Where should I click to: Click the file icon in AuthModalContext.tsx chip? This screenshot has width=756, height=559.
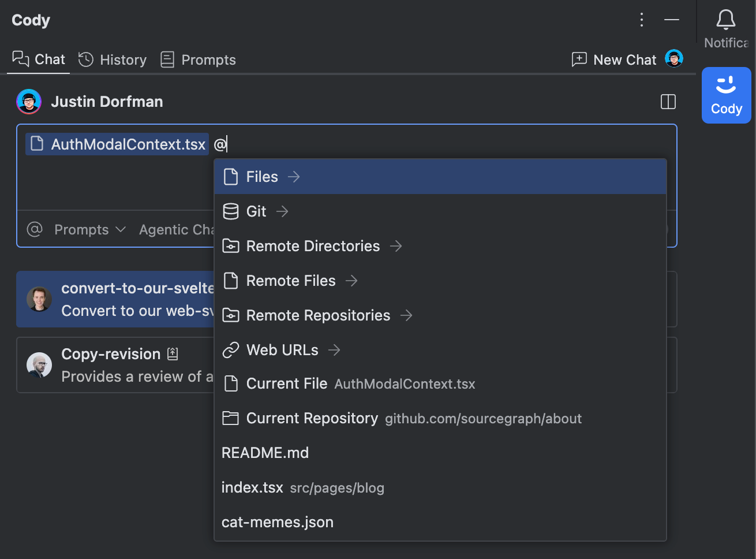pyautogui.click(x=37, y=144)
